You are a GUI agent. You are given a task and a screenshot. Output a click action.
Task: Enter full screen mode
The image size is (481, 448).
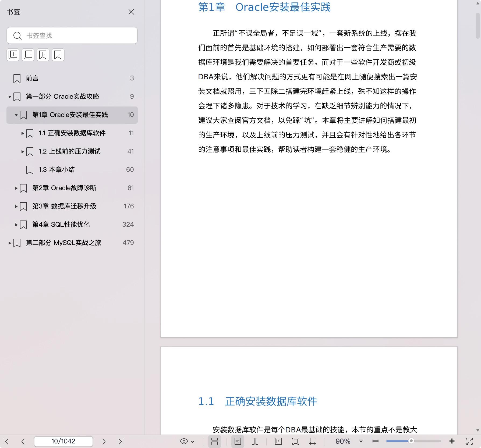click(469, 441)
